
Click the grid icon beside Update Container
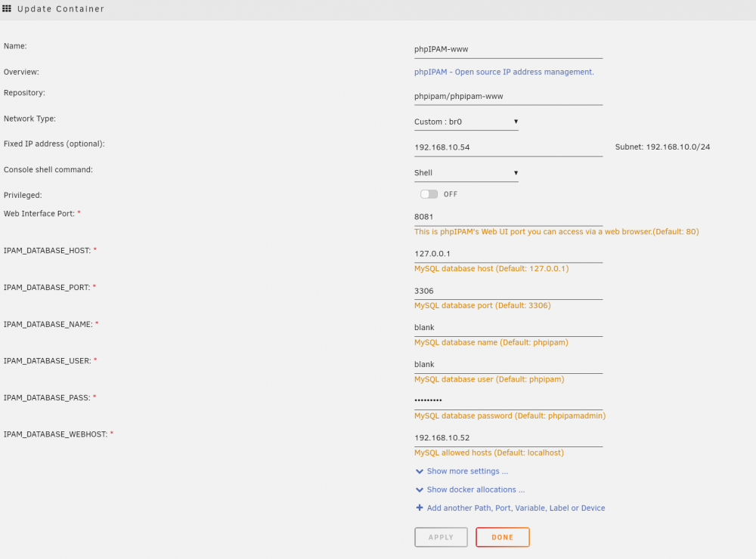coord(7,8)
